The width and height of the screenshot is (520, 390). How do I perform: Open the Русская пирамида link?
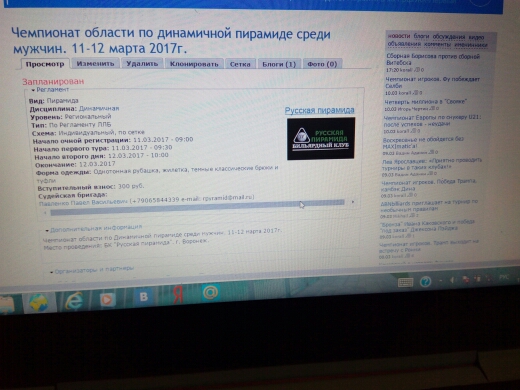[x=319, y=110]
